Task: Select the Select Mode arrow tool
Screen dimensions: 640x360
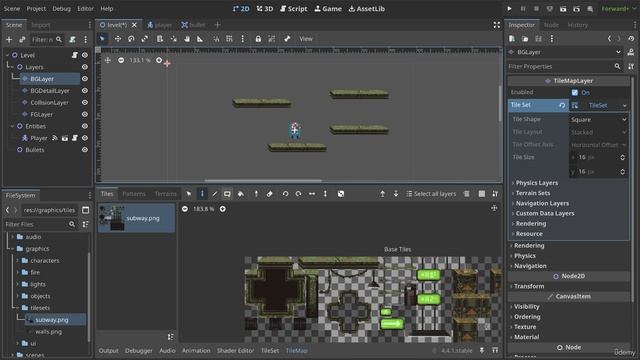Action: pyautogui.click(x=102, y=39)
